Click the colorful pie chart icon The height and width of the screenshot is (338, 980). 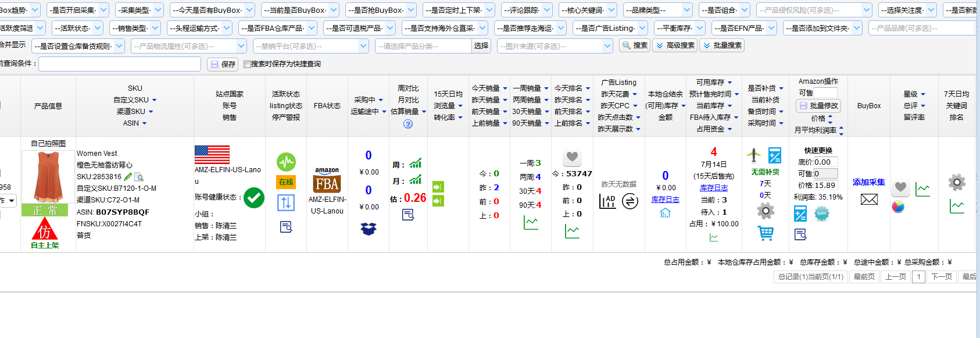click(898, 207)
